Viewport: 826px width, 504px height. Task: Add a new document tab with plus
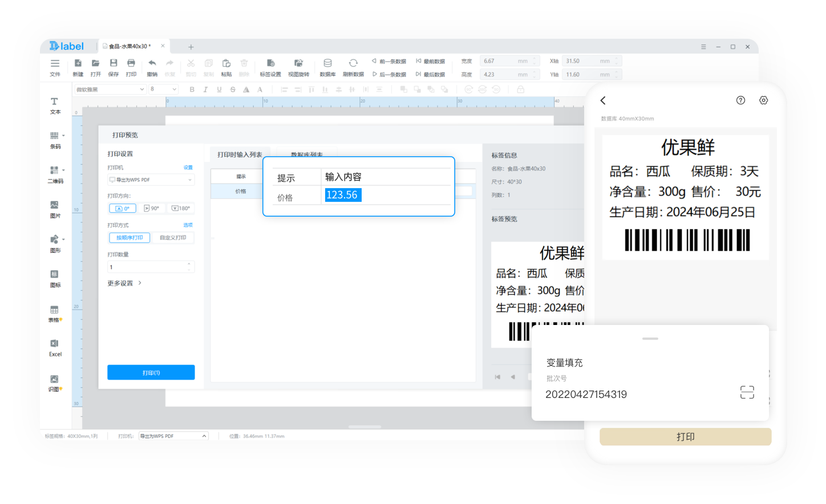(x=191, y=47)
